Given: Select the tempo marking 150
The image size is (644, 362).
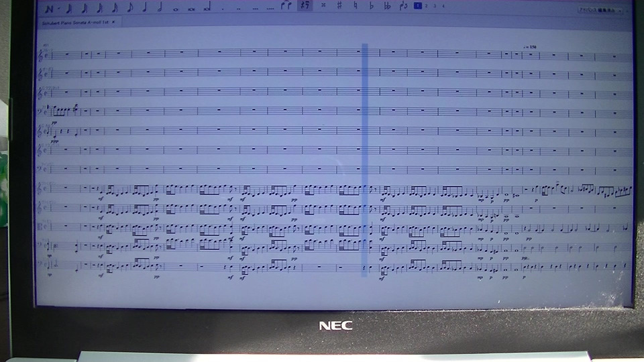Looking at the screenshot, I should (530, 47).
